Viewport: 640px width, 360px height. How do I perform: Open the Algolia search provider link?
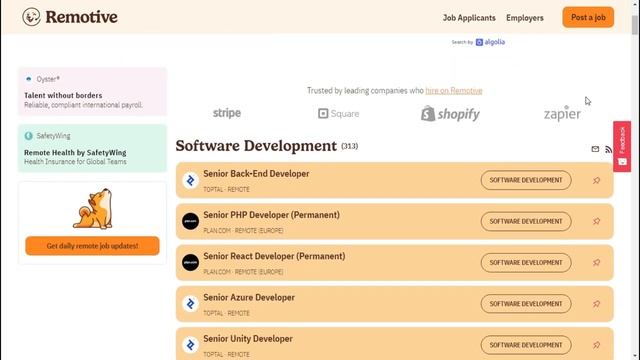[x=490, y=42]
